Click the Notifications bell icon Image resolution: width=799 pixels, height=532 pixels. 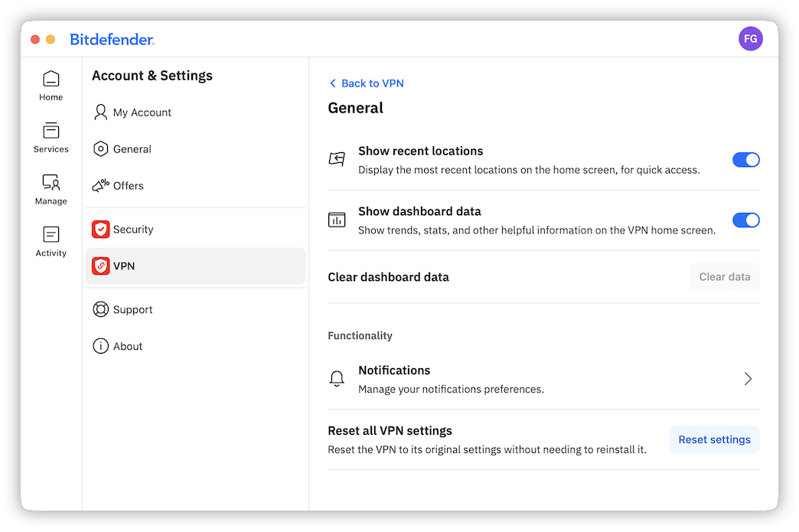pos(337,379)
